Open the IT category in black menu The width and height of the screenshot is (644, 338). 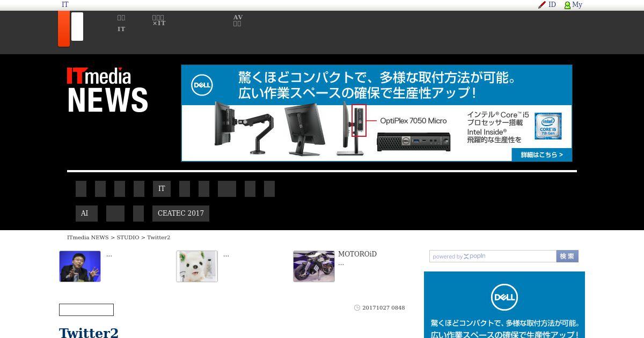coord(162,189)
